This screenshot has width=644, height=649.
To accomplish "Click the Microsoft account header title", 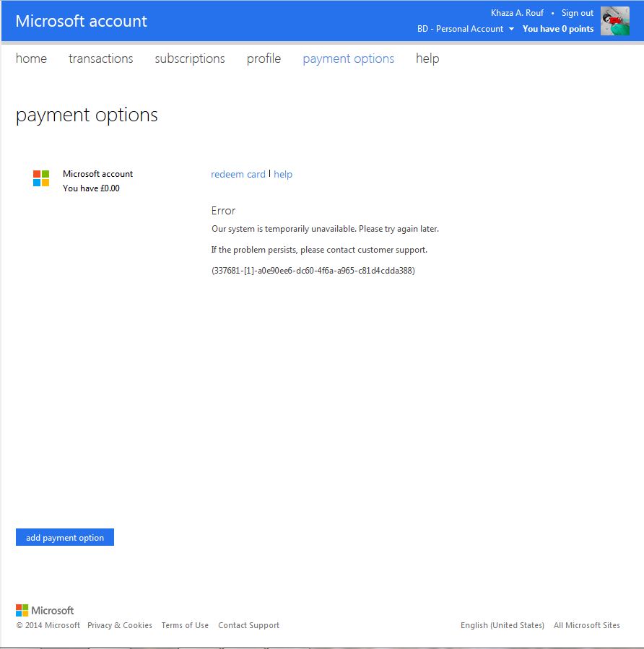I will coord(81,21).
